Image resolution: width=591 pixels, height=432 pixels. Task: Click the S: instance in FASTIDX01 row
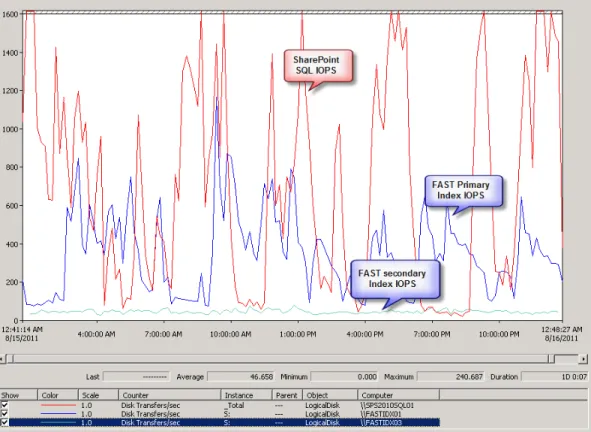pyautogui.click(x=227, y=414)
